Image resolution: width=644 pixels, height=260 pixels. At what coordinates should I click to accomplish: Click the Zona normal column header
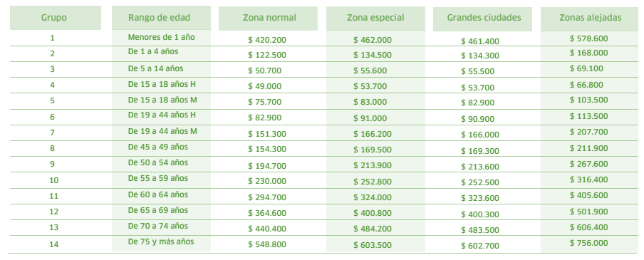point(268,18)
